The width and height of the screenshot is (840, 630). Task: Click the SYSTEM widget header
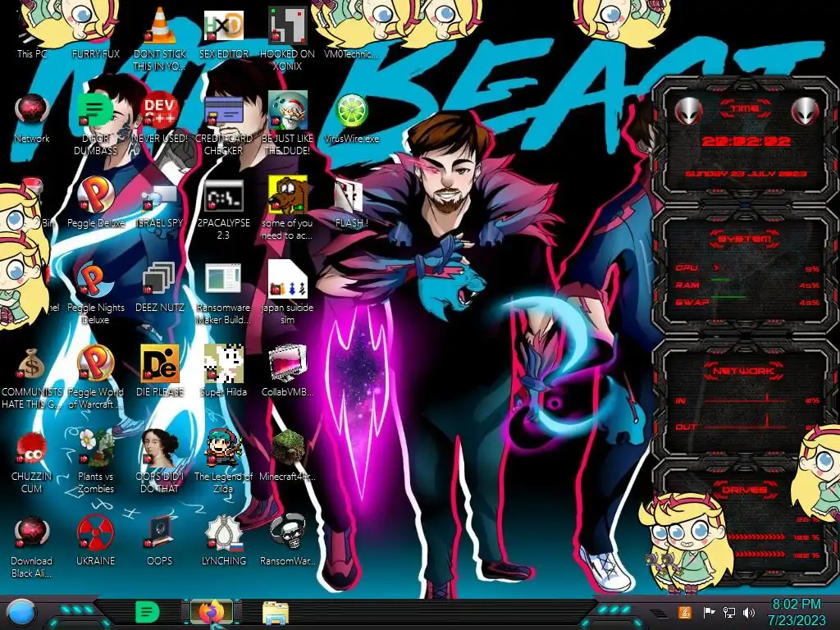tap(745, 239)
